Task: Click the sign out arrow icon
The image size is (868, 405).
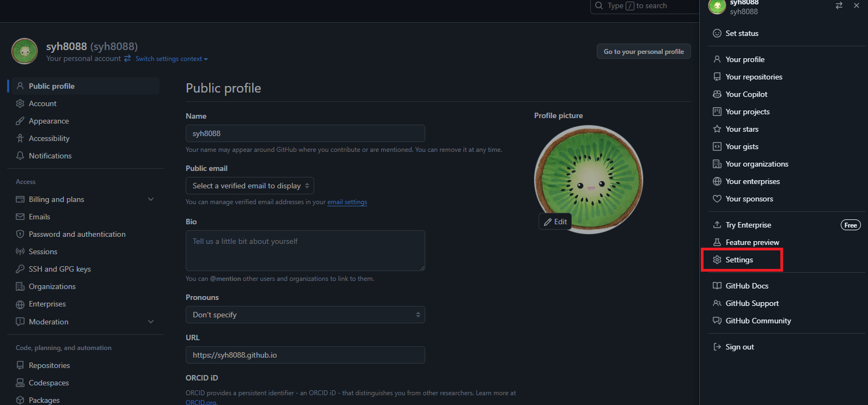Action: pyautogui.click(x=717, y=347)
